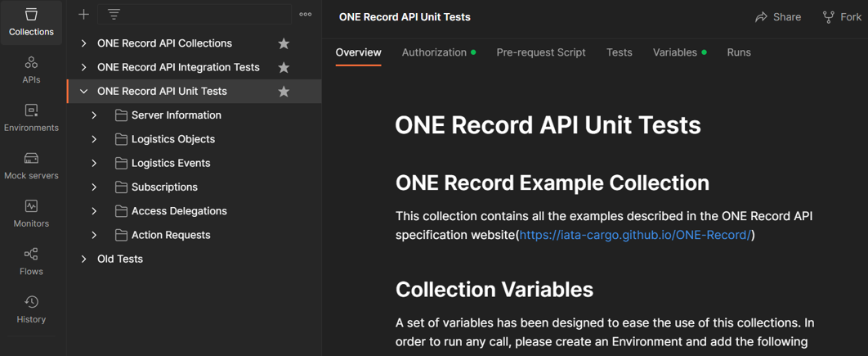This screenshot has width=868, height=356.
Task: Click the collections filter search field
Action: click(195, 15)
